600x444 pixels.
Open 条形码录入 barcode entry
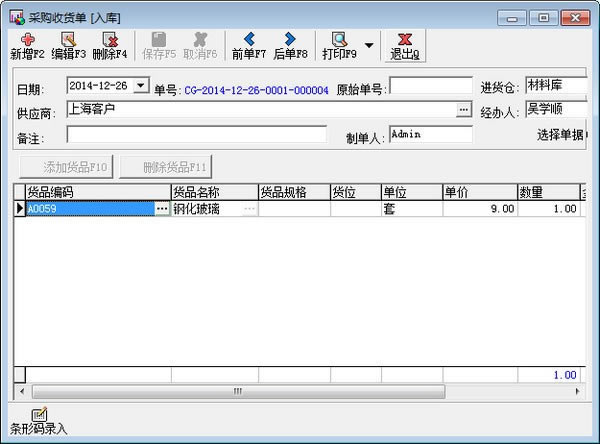[38, 415]
